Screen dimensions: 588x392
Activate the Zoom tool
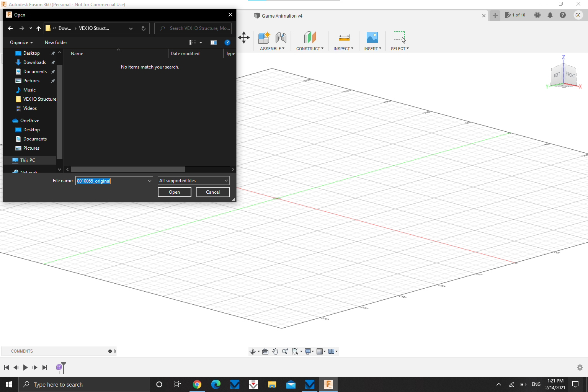coord(285,351)
